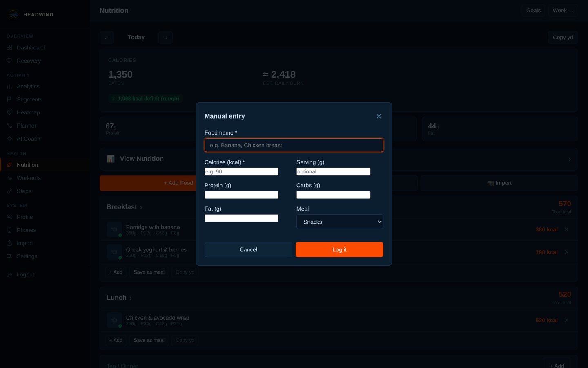This screenshot has width=588, height=368.
Task: Go to the next day arrow
Action: click(165, 38)
